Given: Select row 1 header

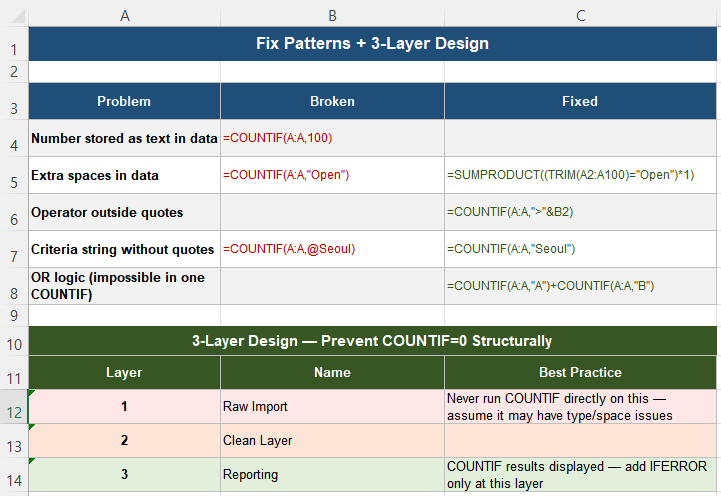Looking at the screenshot, I should tap(14, 44).
